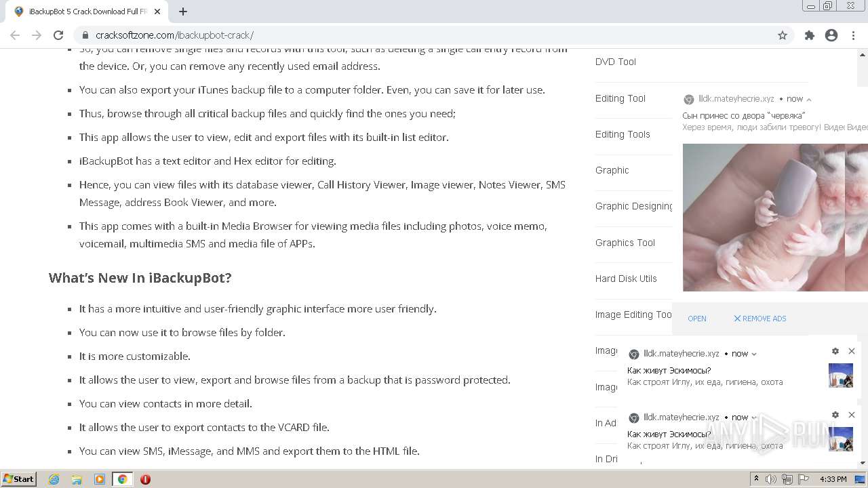Select the iBackupBot 5 Crack Download tab

88,12
